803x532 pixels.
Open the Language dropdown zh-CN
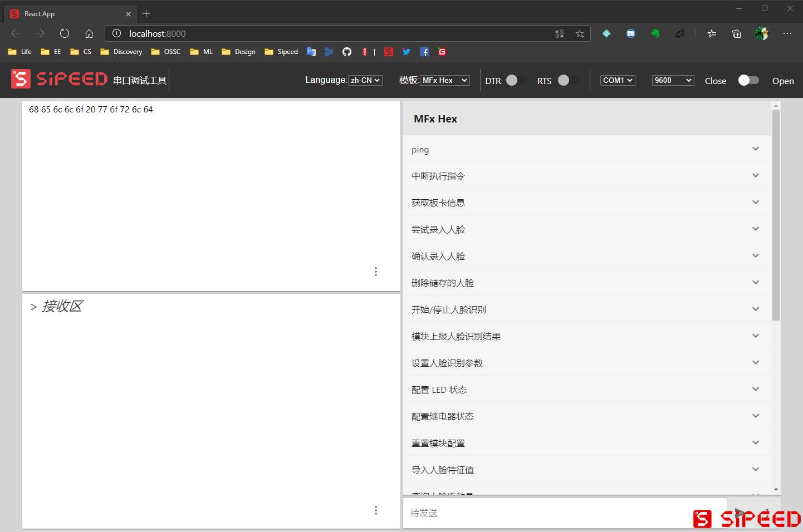click(365, 80)
